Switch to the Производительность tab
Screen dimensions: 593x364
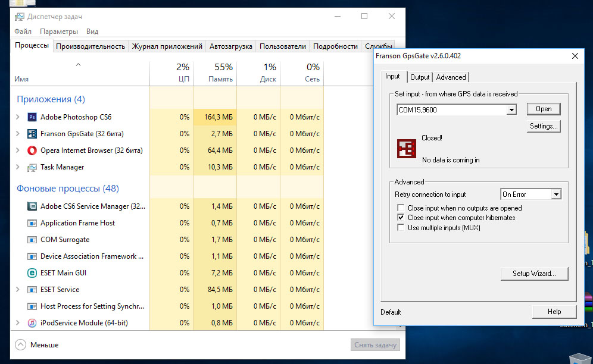pyautogui.click(x=90, y=46)
